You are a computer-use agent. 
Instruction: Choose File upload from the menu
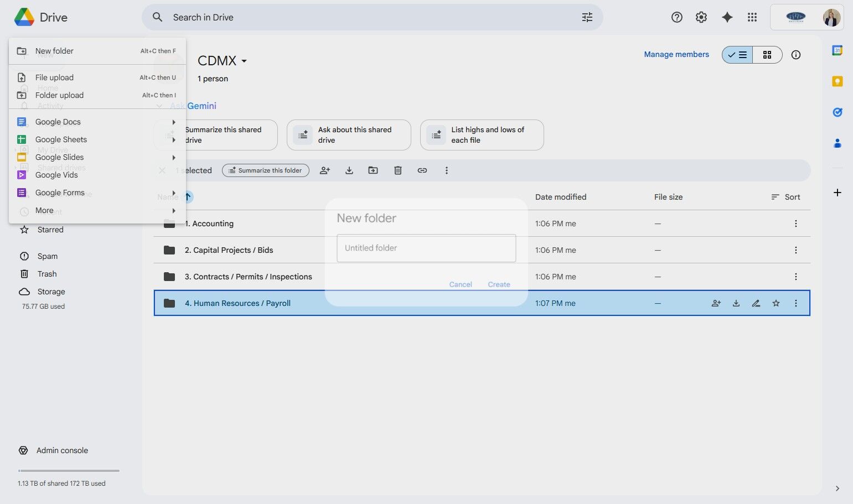coord(97,77)
